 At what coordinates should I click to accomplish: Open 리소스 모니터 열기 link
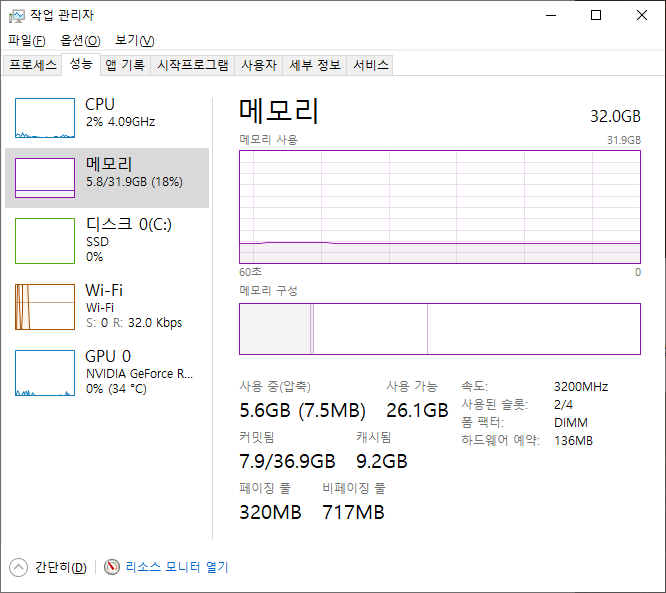click(x=177, y=567)
